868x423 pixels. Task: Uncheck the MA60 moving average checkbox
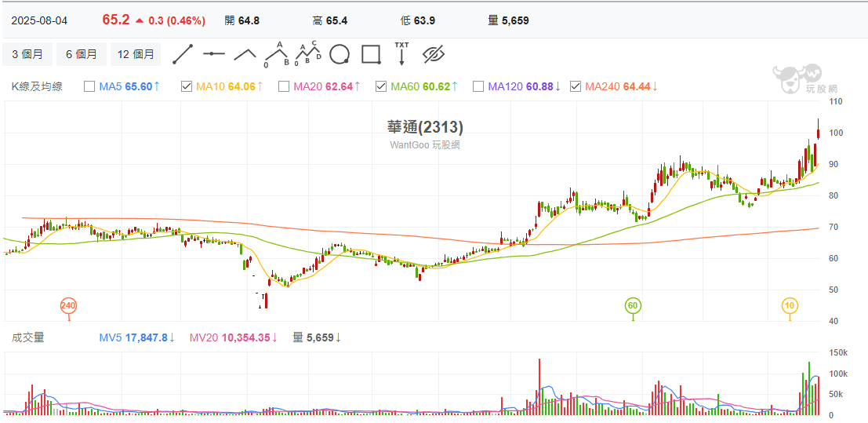[x=380, y=86]
